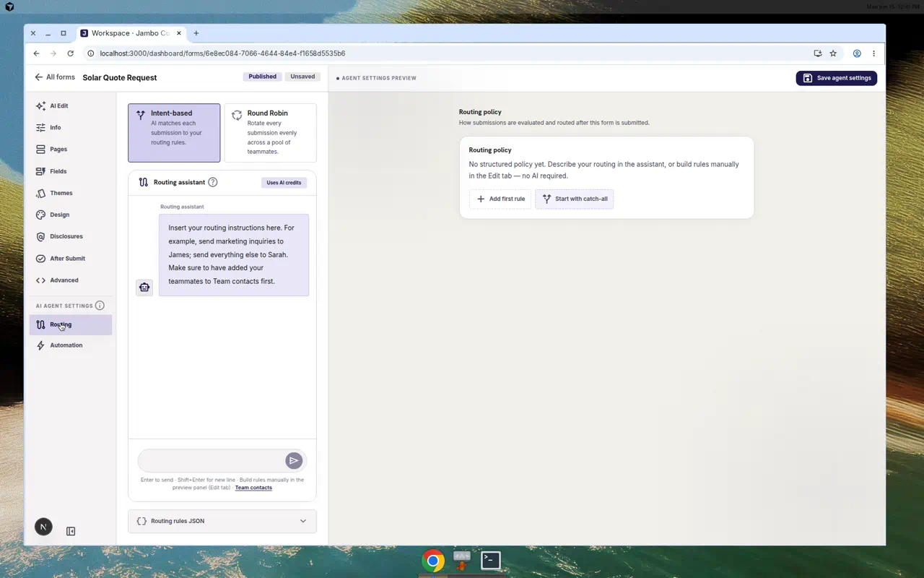Expand the Routing rules JSON section
This screenshot has height=578, width=924.
[x=222, y=521]
